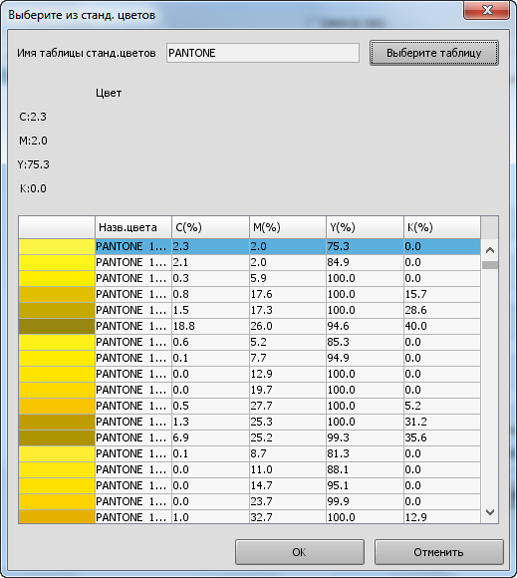Viewport: 517px width, 578px height.
Task: Select swatch of row with Y 85.3
Action: pos(57,342)
